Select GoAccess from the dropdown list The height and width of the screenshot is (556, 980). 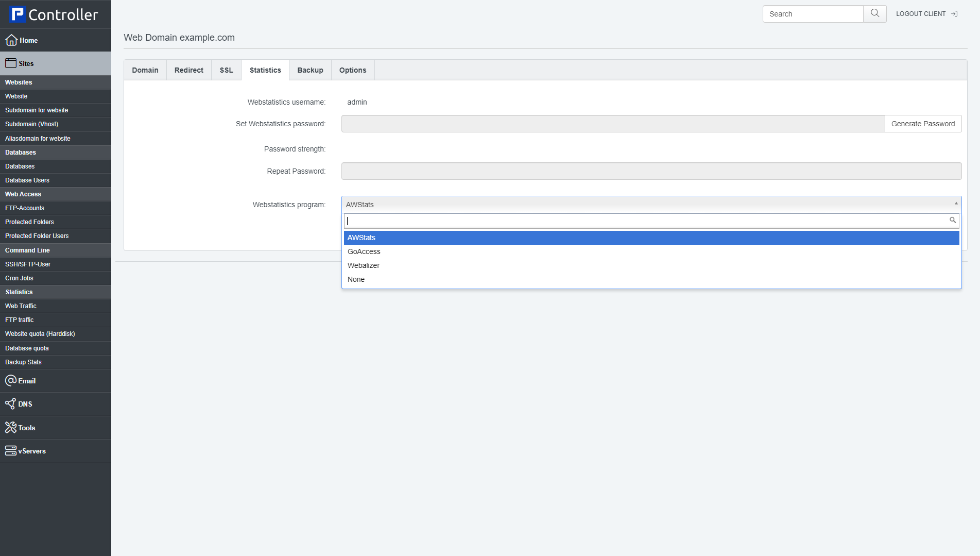point(364,251)
